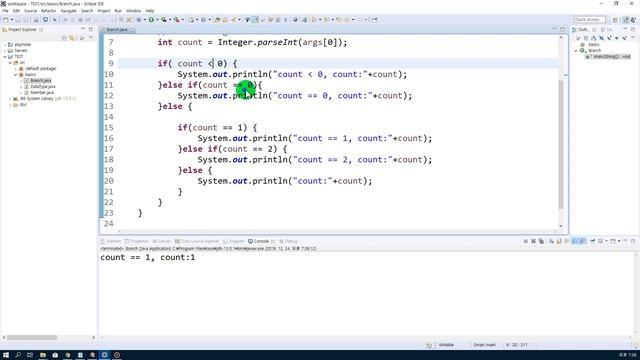Select main method in Outline panel

coord(608,57)
